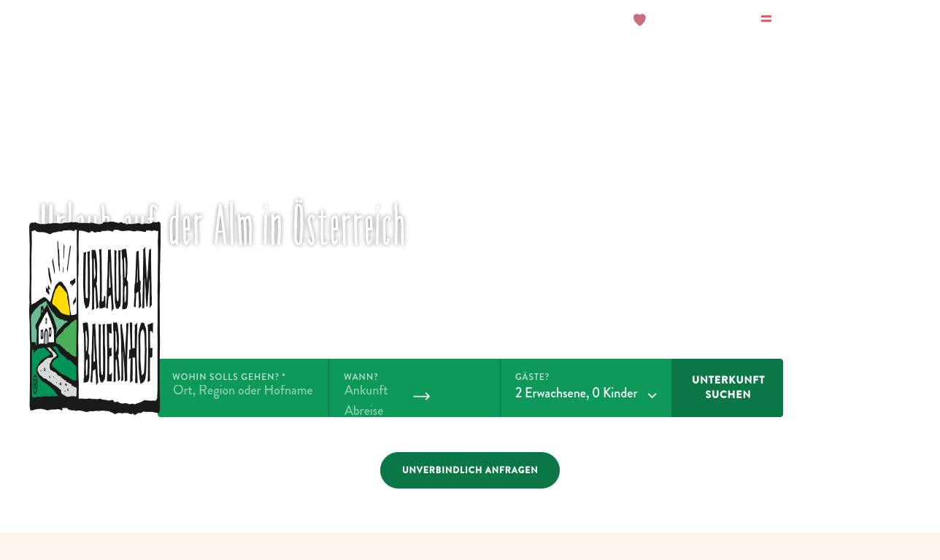
Task: Click the farmhouse illustration in the logo
Action: (47, 328)
